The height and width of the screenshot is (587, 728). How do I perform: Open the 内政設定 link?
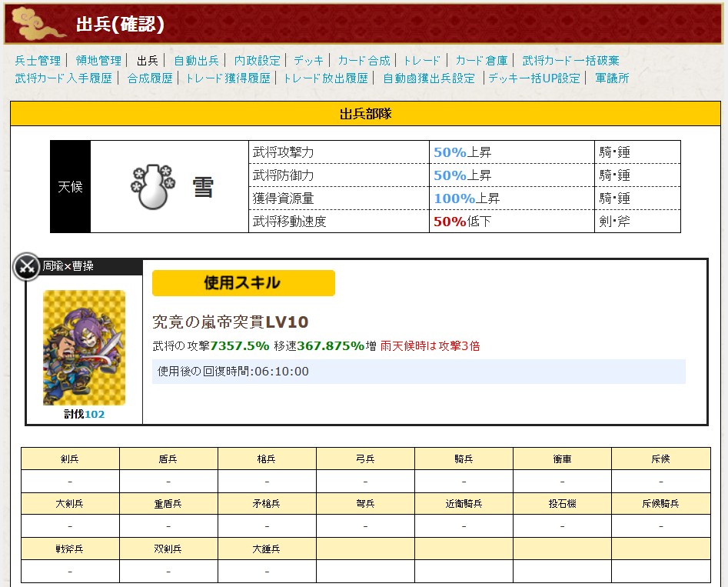tap(258, 60)
